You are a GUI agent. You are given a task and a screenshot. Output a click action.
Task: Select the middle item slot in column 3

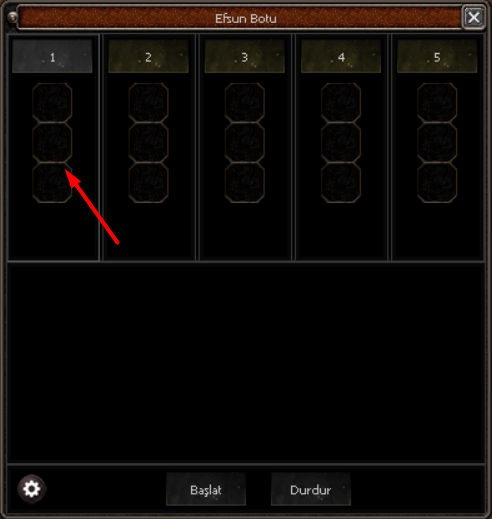coord(245,143)
